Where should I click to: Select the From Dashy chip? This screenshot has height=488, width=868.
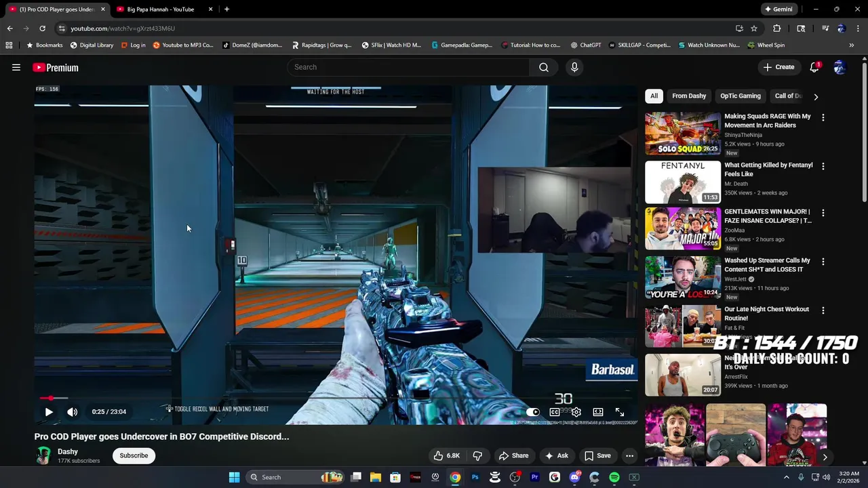point(689,96)
